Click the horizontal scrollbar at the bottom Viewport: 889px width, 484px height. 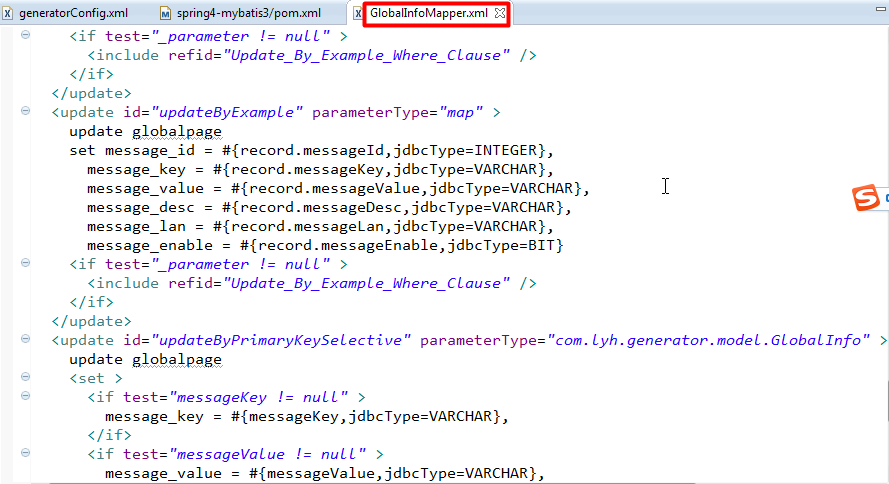coord(372,482)
